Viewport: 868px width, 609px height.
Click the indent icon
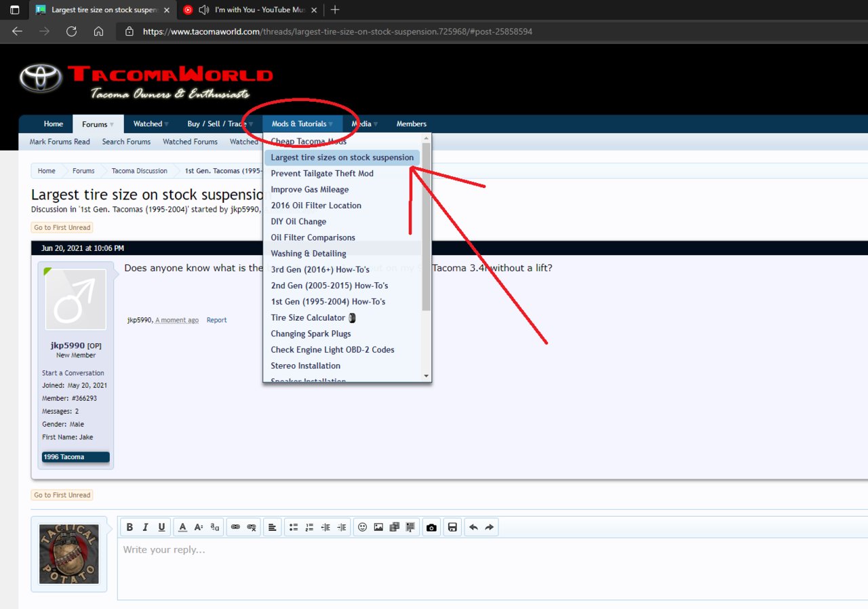point(342,527)
